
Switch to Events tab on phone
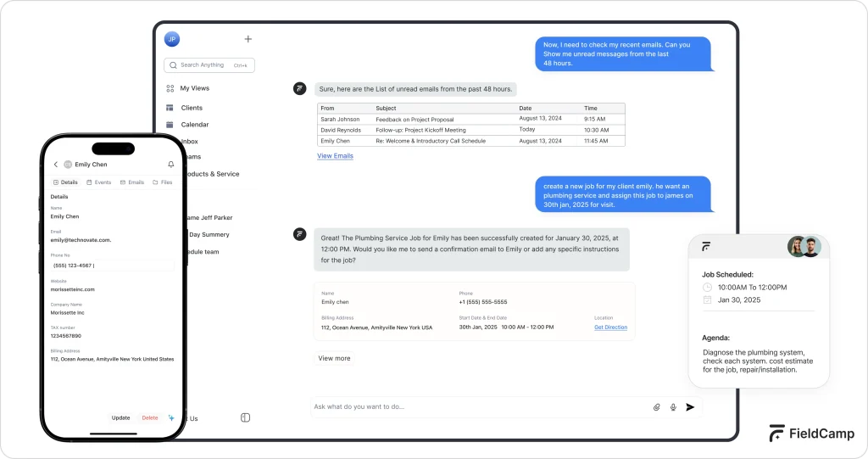99,182
